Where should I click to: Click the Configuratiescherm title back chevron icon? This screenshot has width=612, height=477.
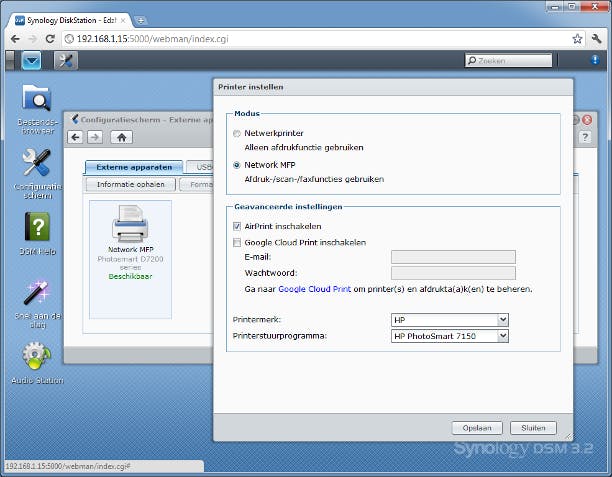[x=75, y=119]
